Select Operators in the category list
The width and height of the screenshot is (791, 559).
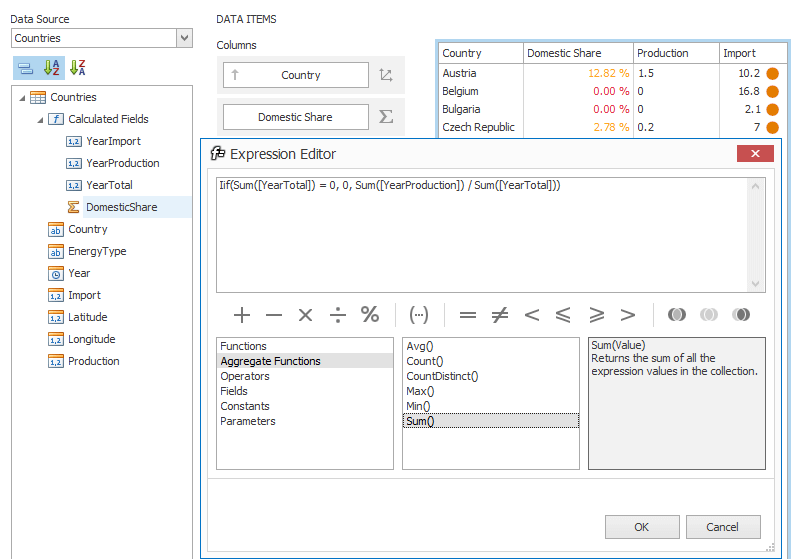click(x=245, y=376)
